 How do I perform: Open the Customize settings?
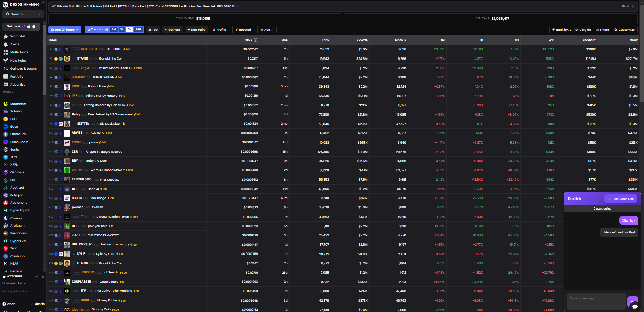tap(625, 30)
